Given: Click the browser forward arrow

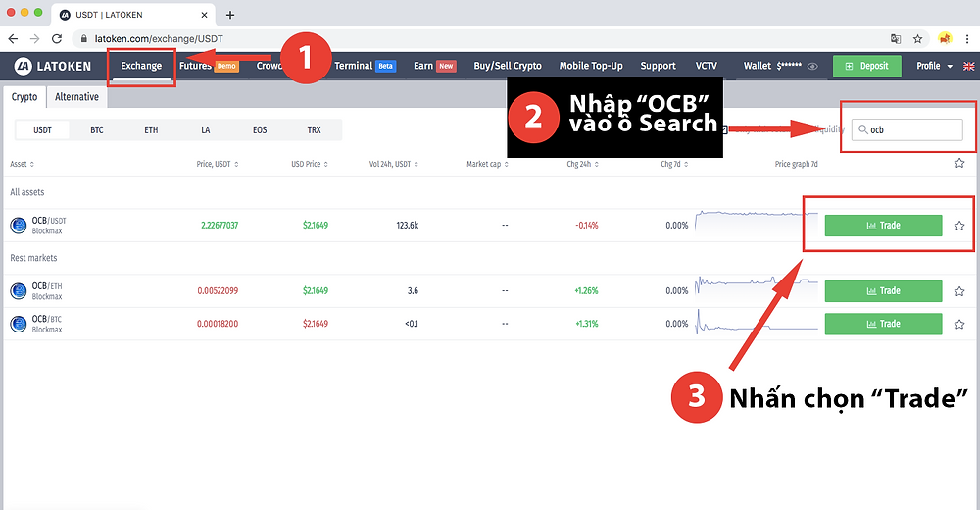Looking at the screenshot, I should tap(35, 39).
